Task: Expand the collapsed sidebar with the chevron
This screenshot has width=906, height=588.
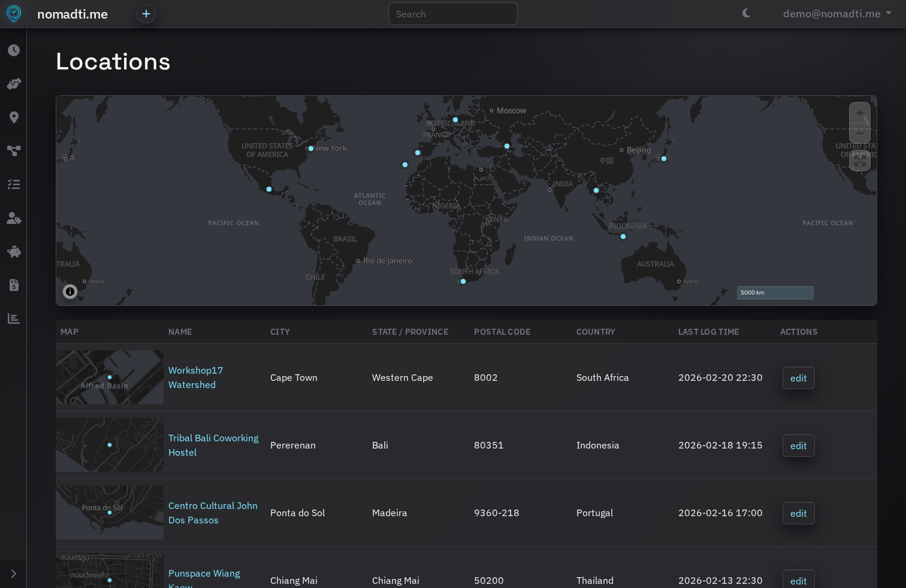Action: pos(13,573)
